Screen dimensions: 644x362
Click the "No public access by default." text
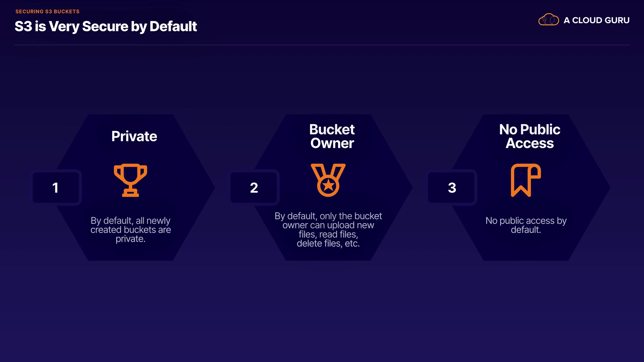[526, 225]
